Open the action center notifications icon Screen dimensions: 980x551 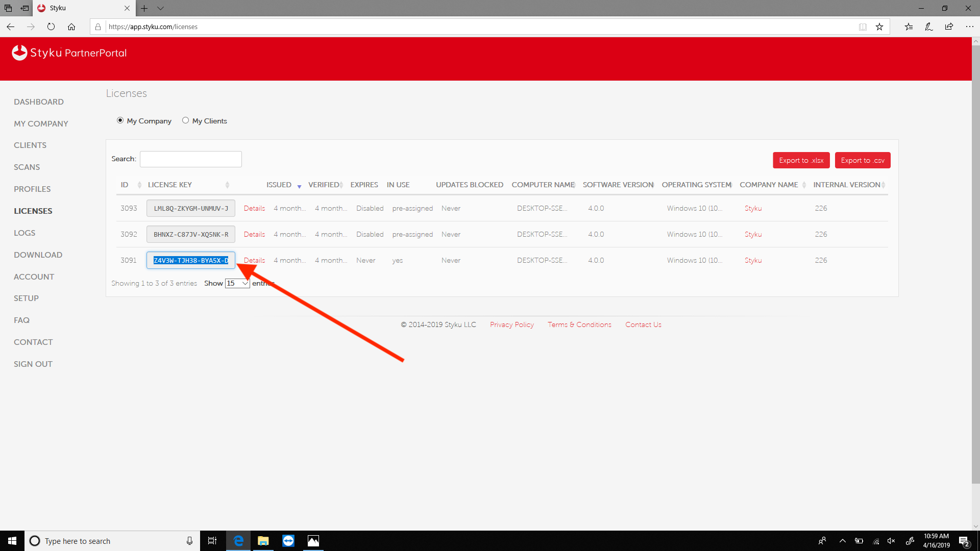coord(964,541)
